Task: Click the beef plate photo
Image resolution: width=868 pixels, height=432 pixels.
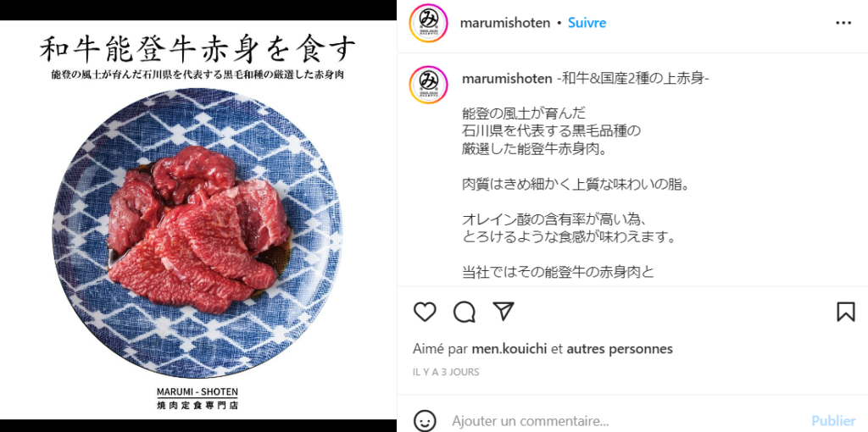Action: click(198, 232)
